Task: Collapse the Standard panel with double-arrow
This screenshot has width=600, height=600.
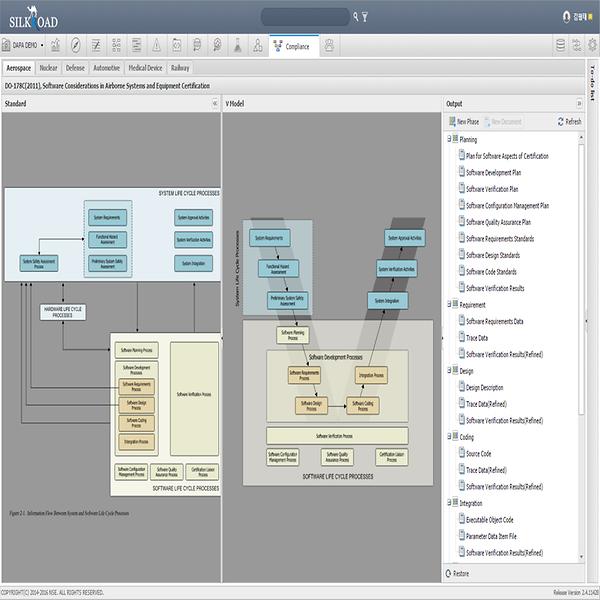Action: [x=215, y=103]
